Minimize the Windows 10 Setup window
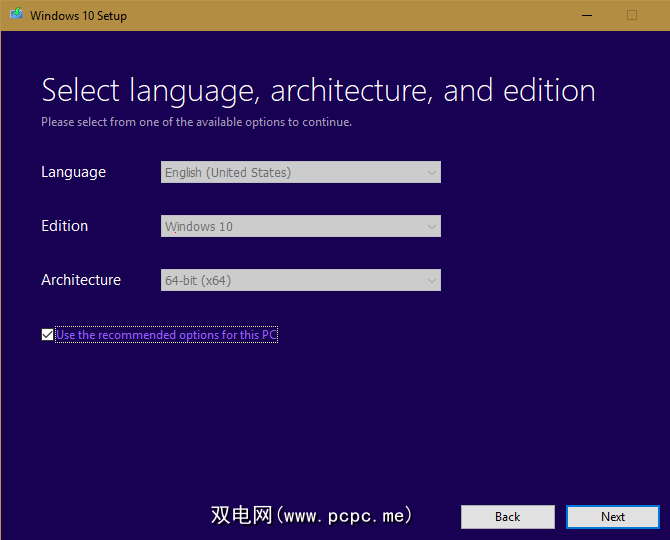 pos(585,15)
